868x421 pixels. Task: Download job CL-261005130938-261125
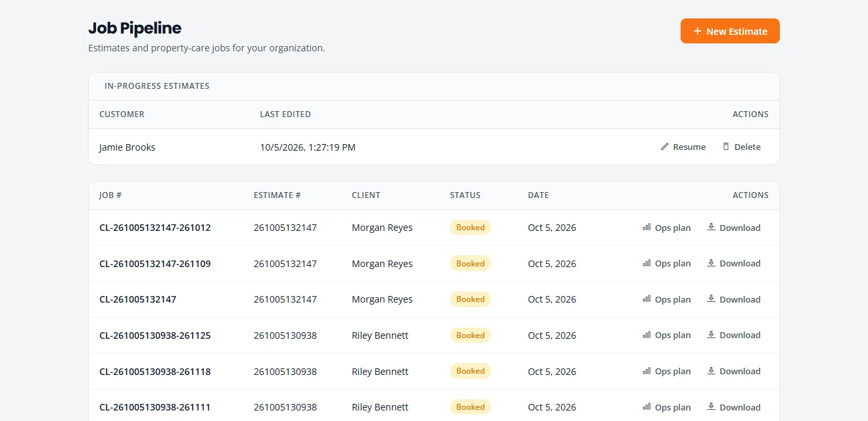pyautogui.click(x=733, y=335)
